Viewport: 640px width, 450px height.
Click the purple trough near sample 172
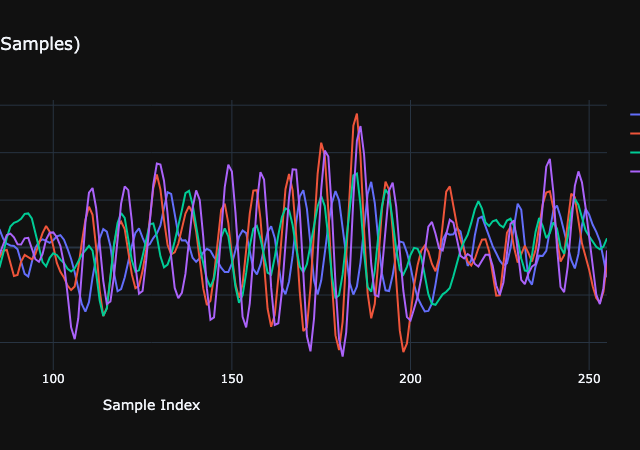(310, 350)
